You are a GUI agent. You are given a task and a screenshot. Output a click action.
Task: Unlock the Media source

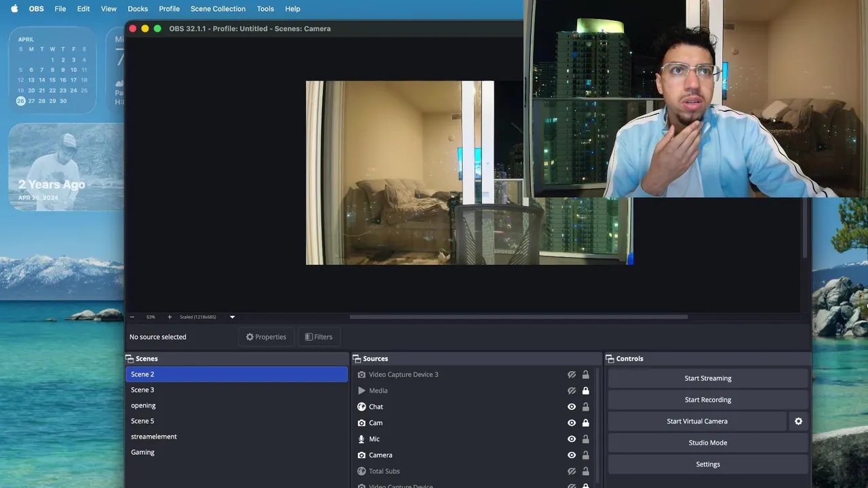585,390
